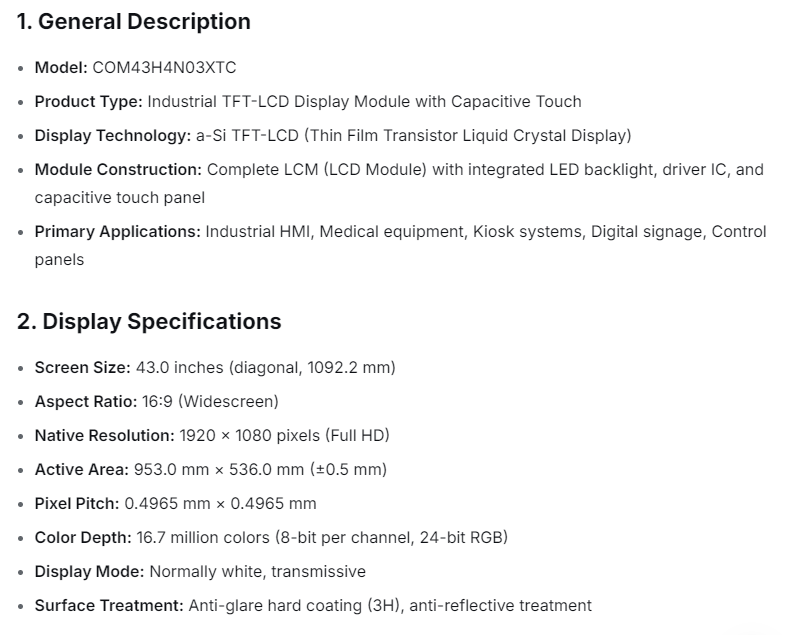The height and width of the screenshot is (635, 801).
Task: Click the "Module Construction:" label
Action: tap(118, 169)
